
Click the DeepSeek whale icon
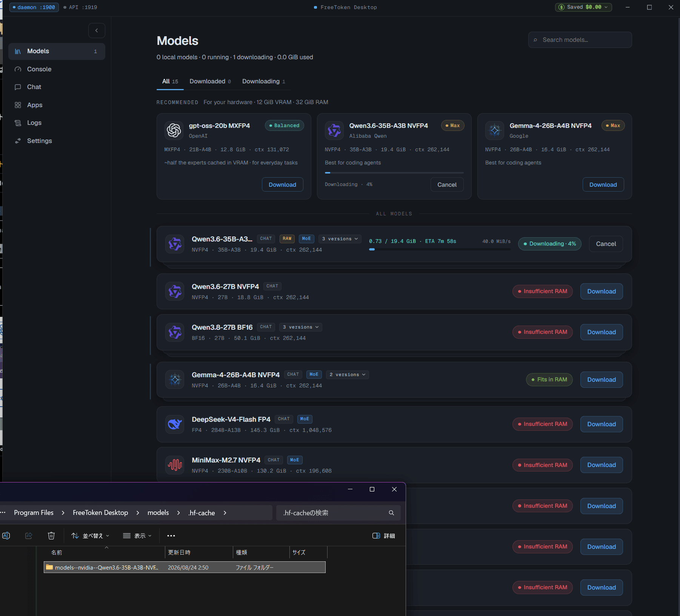click(x=175, y=424)
